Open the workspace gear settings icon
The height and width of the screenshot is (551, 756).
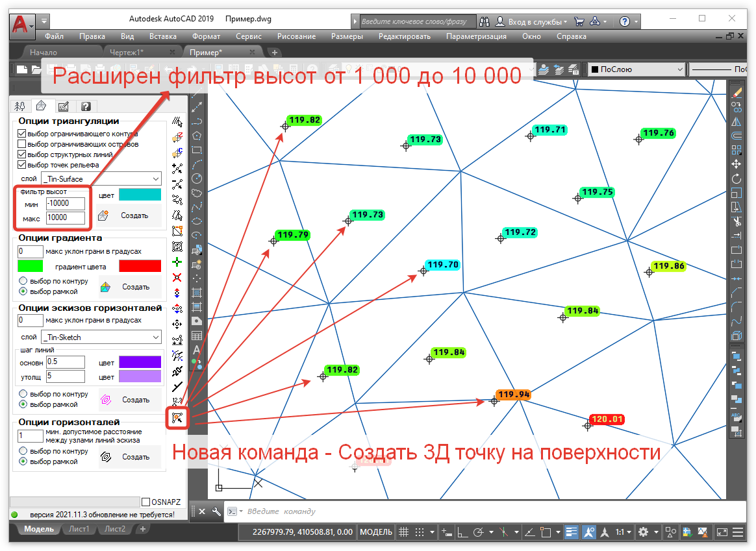(643, 532)
